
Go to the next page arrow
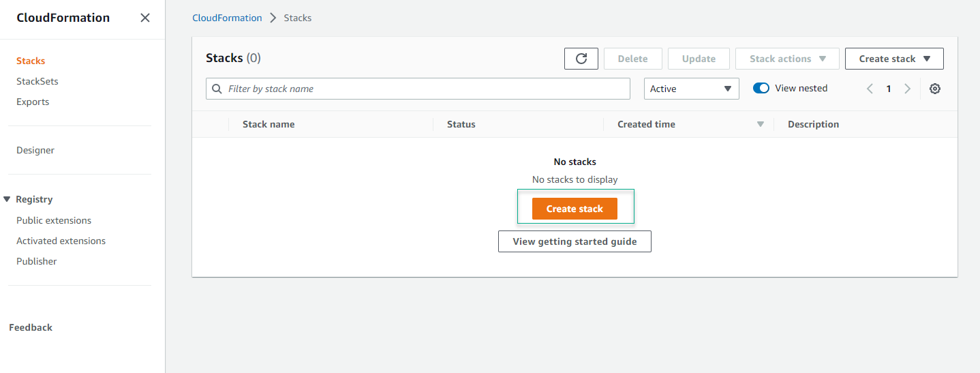(x=907, y=89)
